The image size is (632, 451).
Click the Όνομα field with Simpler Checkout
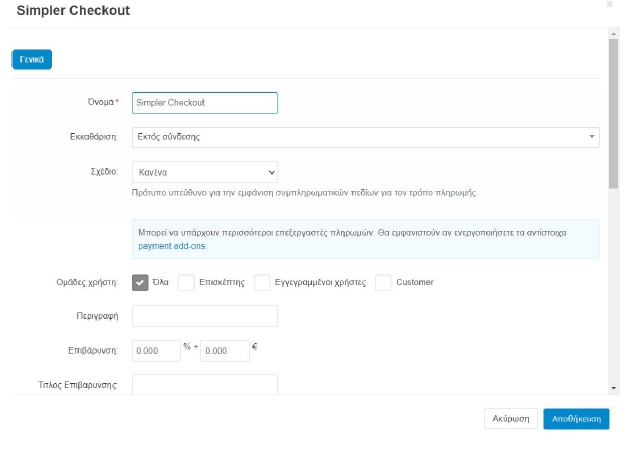[205, 103]
